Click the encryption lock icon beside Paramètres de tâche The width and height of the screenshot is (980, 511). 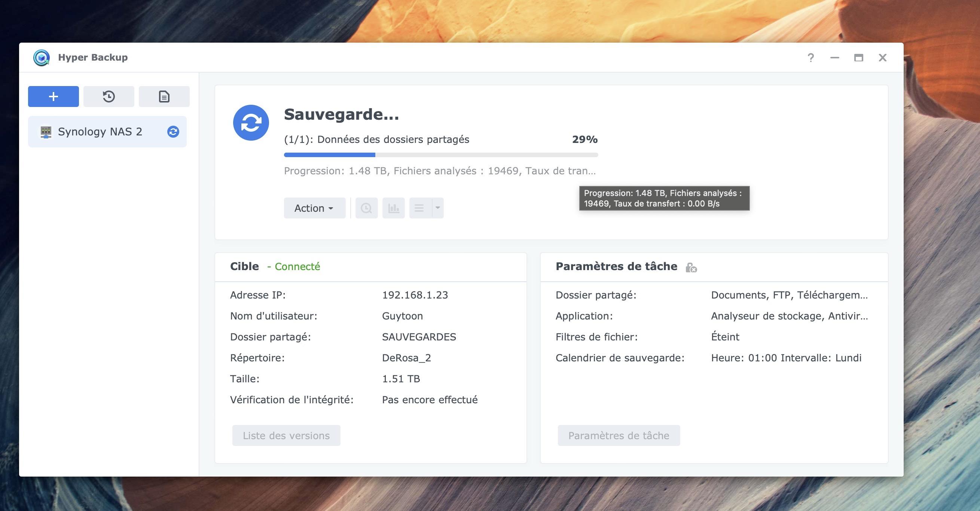(691, 268)
